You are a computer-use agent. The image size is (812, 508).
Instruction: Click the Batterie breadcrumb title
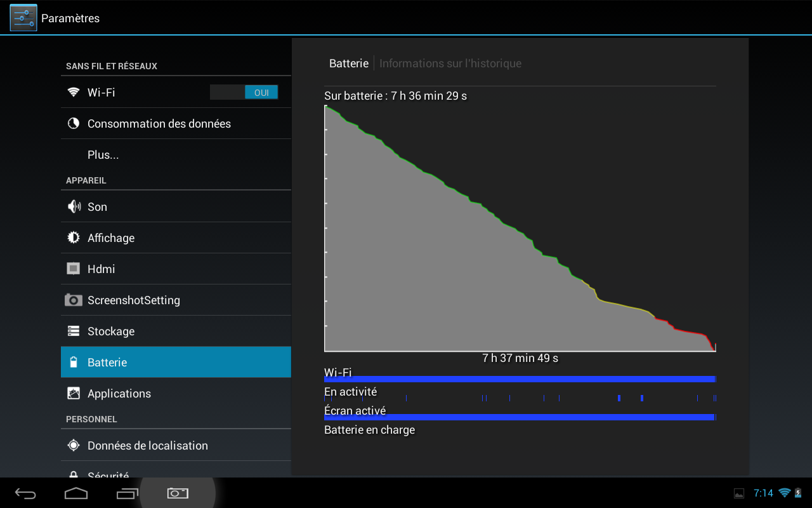348,63
